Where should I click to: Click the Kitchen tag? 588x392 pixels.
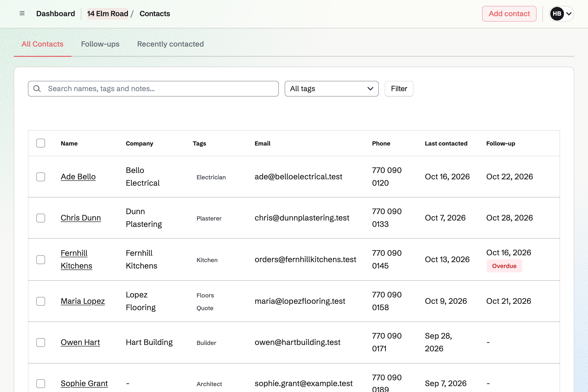tap(207, 260)
